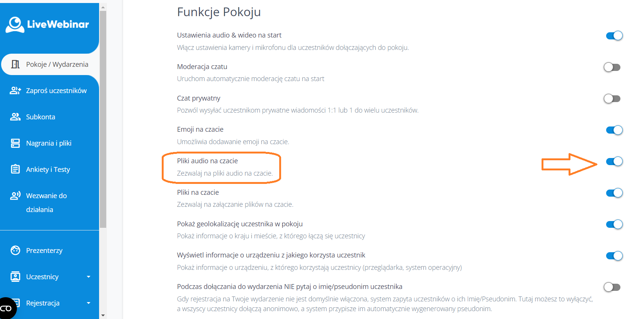Click the Zaproś uczestników add-user icon
The image size is (644, 319).
pyautogui.click(x=15, y=90)
